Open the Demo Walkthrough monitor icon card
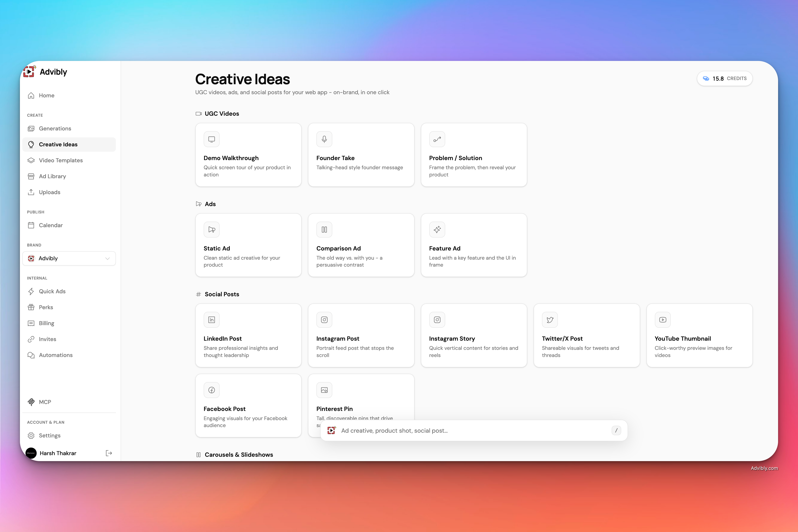Image resolution: width=798 pixels, height=532 pixels. pos(211,139)
